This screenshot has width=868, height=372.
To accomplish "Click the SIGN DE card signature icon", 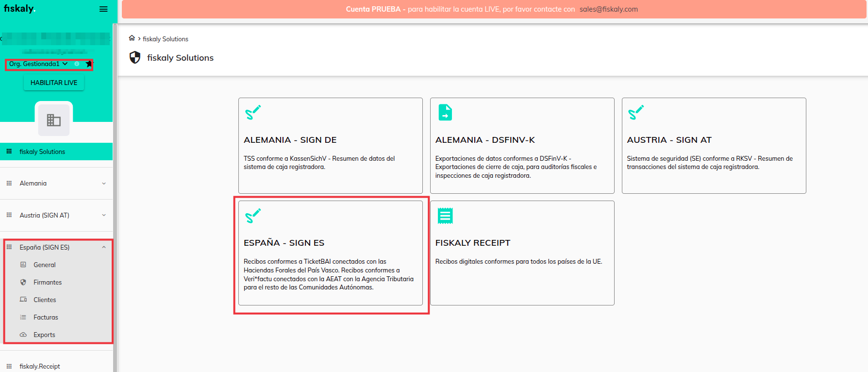I will coord(253,112).
